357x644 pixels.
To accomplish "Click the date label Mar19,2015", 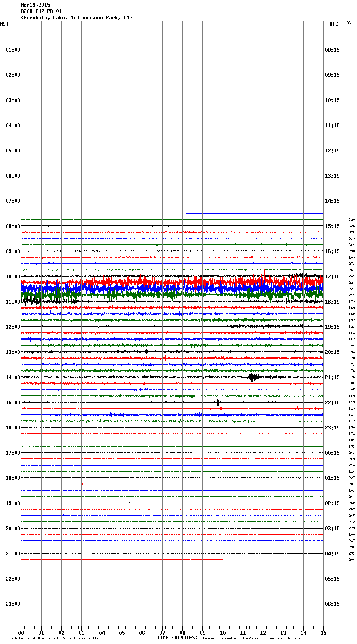I will pyautogui.click(x=35, y=5).
